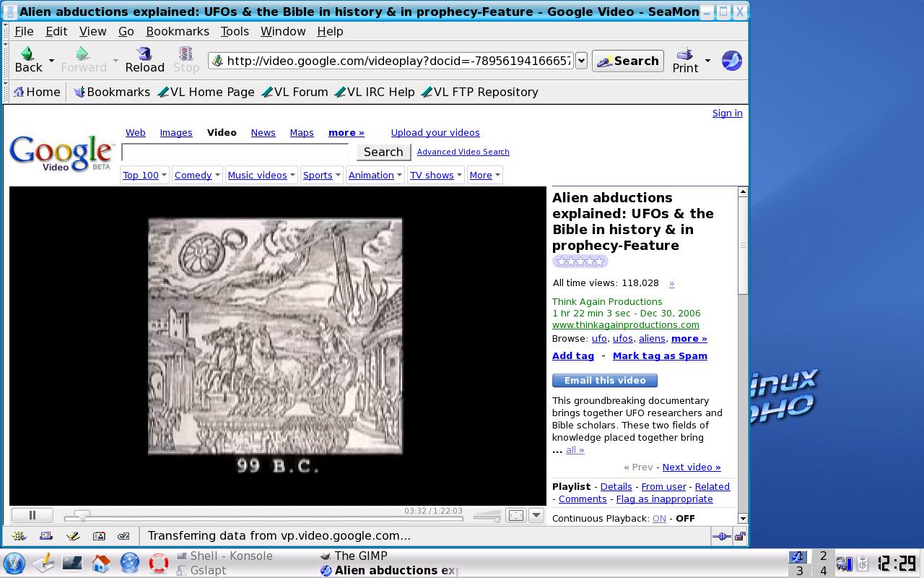
Task: Set Continuous Playback to OFF
Action: pyautogui.click(x=685, y=518)
